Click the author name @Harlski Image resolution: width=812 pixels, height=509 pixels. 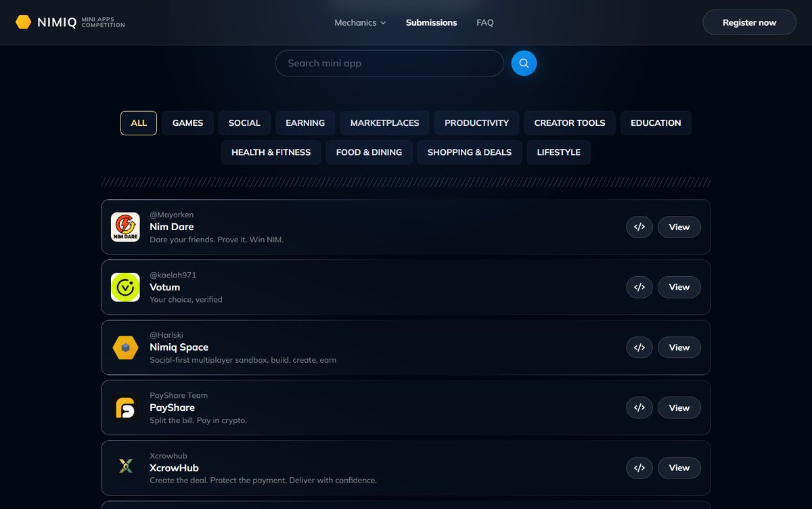point(166,335)
